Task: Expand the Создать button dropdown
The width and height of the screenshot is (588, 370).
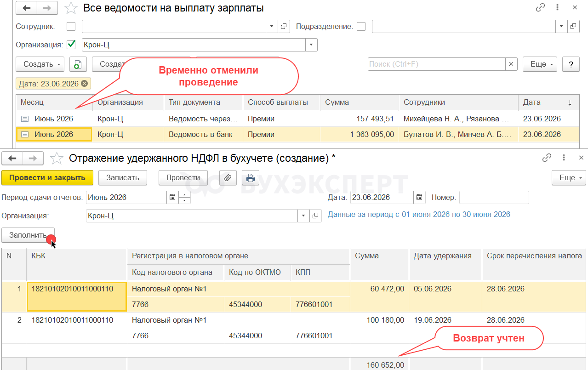Action: pos(40,64)
